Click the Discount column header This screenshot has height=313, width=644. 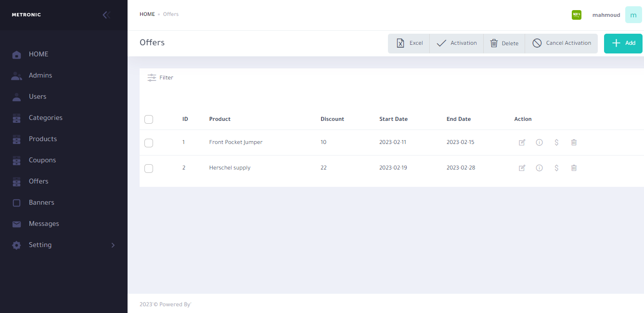click(x=333, y=119)
